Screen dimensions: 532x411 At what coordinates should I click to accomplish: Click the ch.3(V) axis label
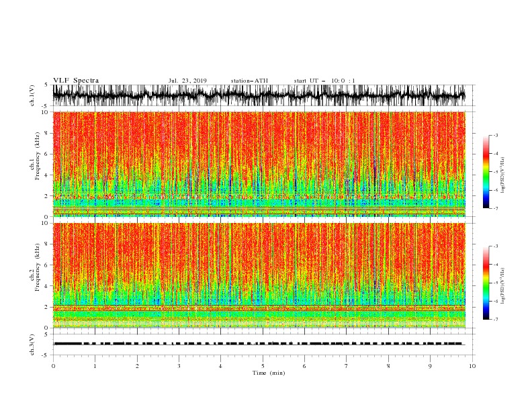click(32, 345)
